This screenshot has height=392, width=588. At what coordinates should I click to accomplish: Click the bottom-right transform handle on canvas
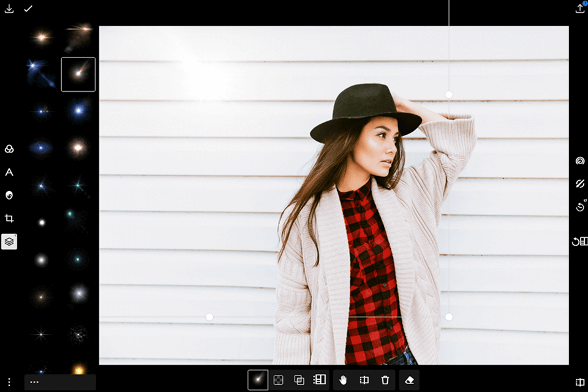(x=449, y=317)
